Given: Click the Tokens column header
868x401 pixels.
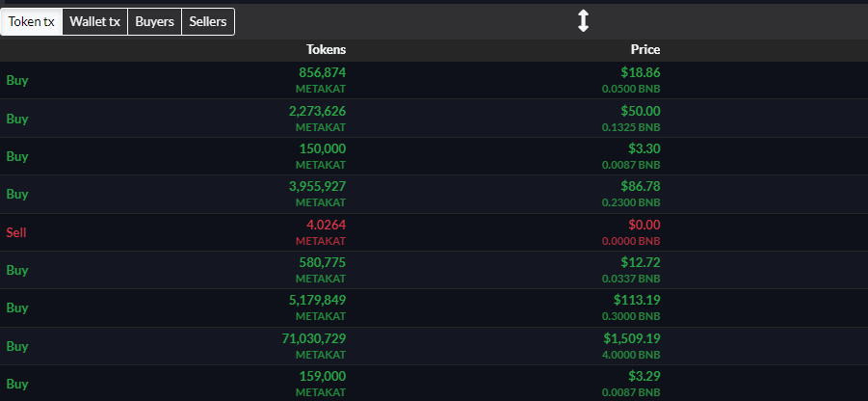Looking at the screenshot, I should pos(326,50).
